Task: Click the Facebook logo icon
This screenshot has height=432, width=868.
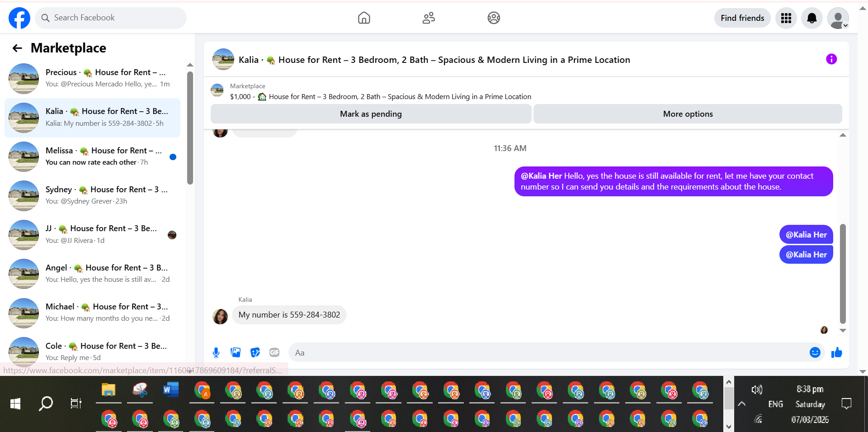Action: click(19, 18)
